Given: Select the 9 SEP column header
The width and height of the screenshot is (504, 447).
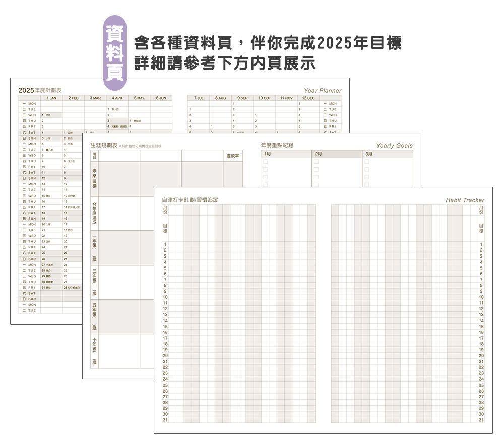Looking at the screenshot, I should pyautogui.click(x=242, y=98).
